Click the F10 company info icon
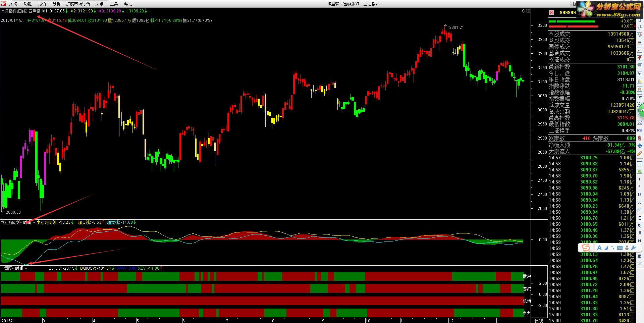Image resolution: width=644 pixels, height=323 pixels. pyautogui.click(x=640, y=74)
